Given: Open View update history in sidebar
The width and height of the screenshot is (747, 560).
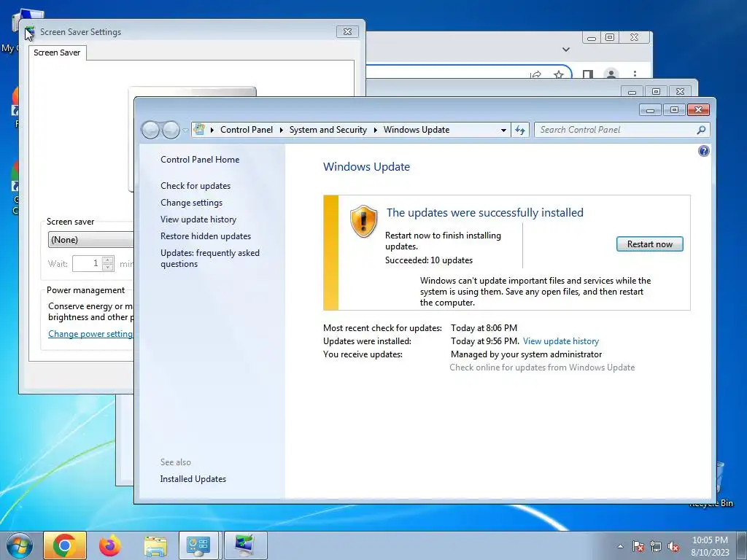Looking at the screenshot, I should click(x=198, y=219).
